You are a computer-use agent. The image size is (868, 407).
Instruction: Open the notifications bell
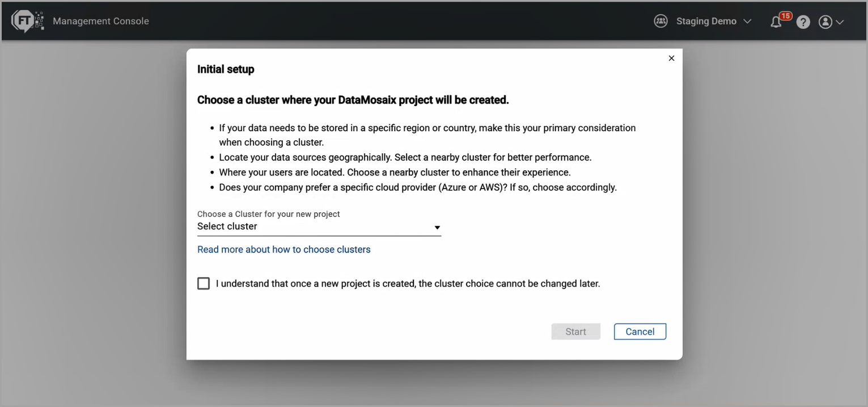(x=776, y=22)
